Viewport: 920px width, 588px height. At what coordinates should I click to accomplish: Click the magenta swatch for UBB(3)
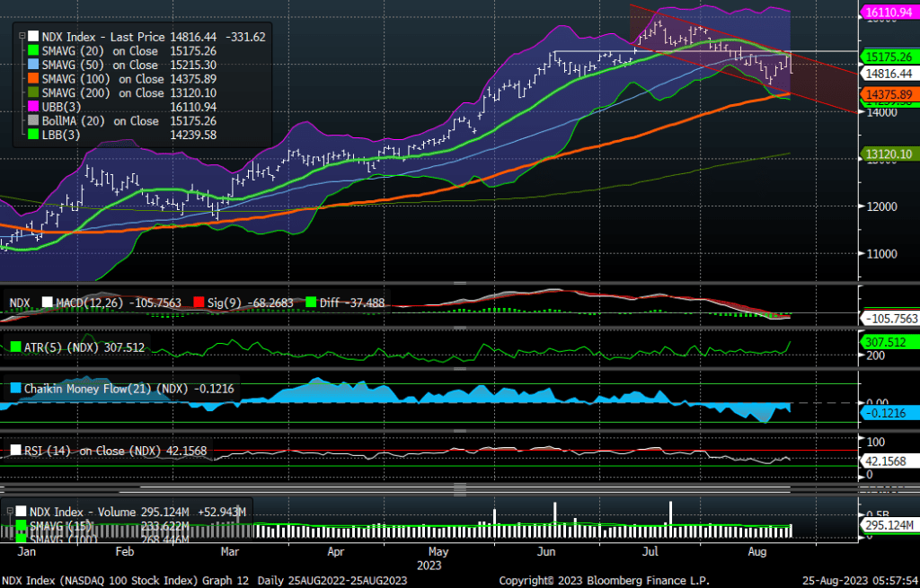[33, 108]
